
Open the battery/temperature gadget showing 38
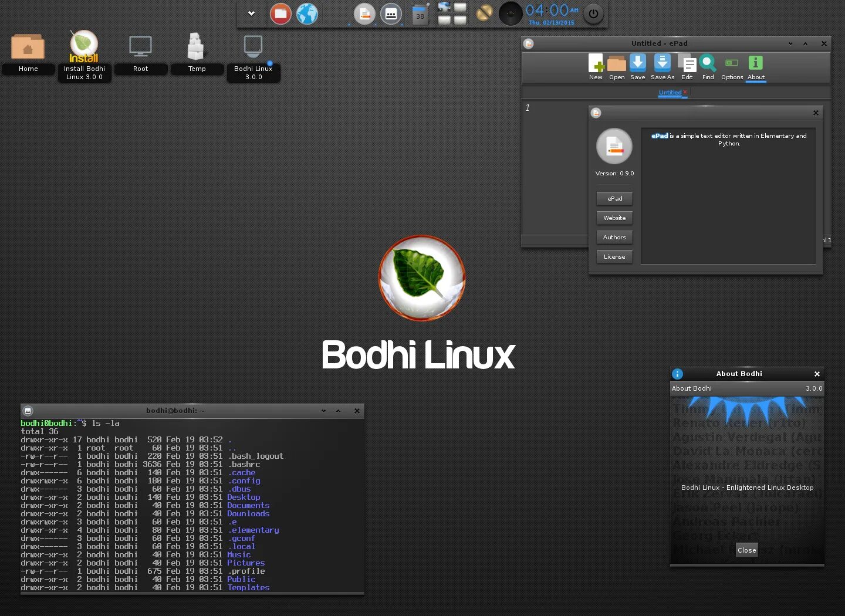click(420, 13)
